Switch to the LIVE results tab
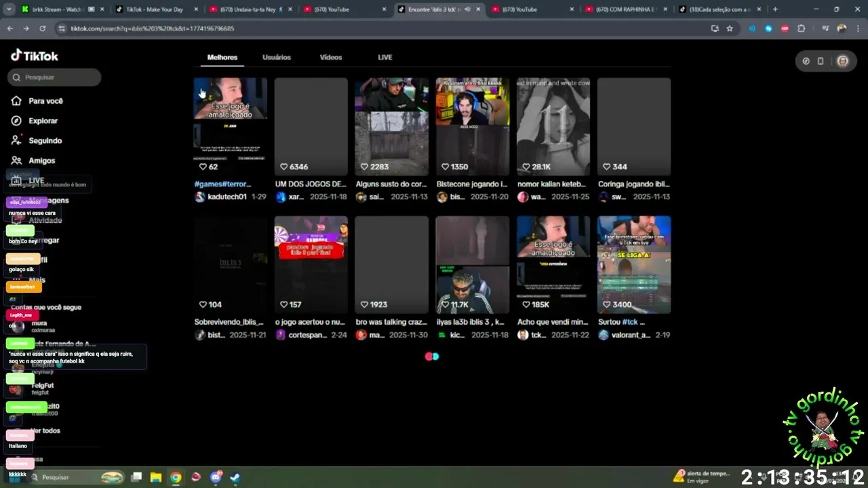The image size is (868, 488). pyautogui.click(x=385, y=57)
